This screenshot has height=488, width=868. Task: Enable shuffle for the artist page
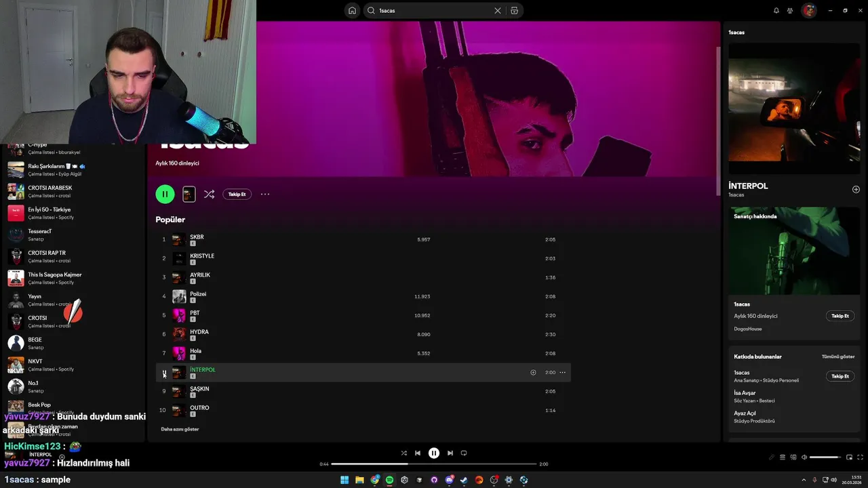209,194
